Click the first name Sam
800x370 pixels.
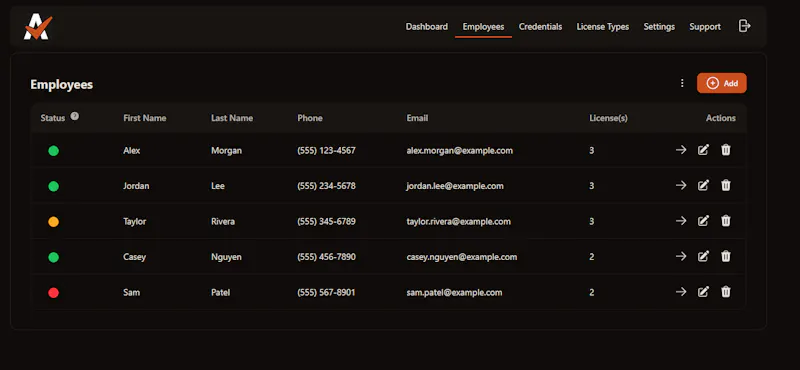[131, 292]
